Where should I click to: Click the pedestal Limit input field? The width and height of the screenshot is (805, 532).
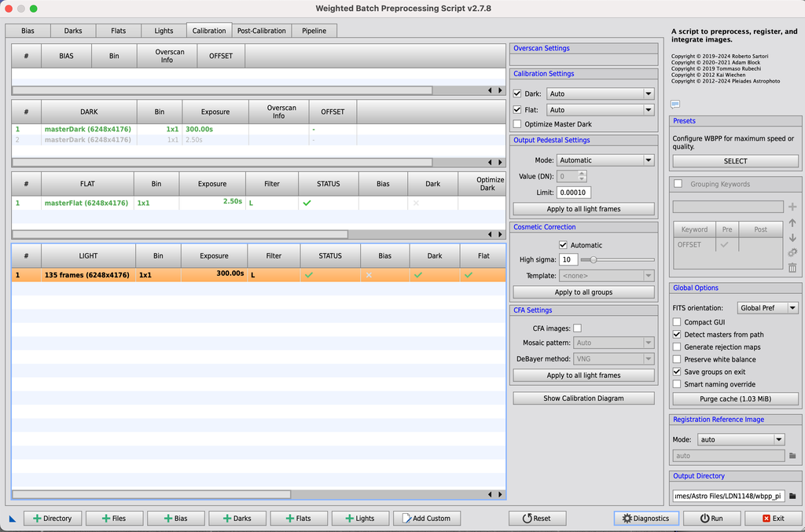573,193
